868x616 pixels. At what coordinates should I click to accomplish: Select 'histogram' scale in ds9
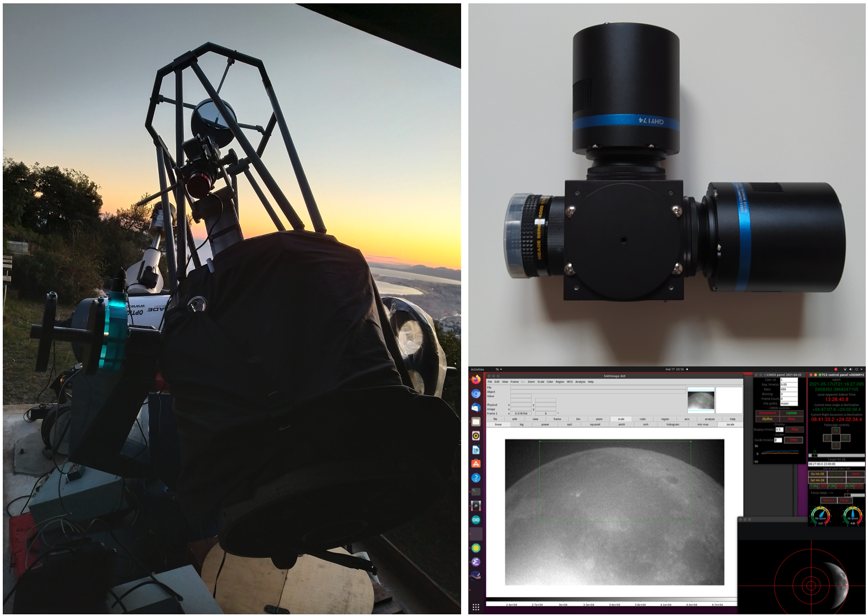coord(673,425)
